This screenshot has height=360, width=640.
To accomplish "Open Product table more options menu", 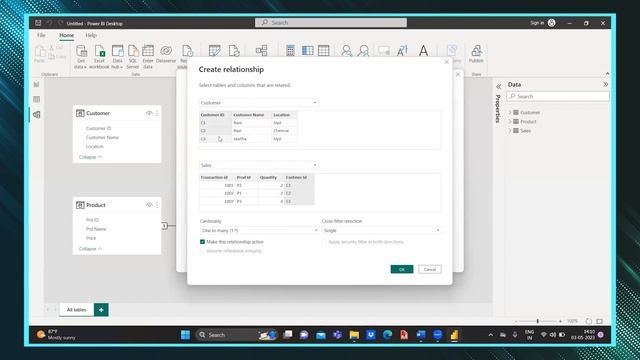I will pyautogui.click(x=157, y=205).
